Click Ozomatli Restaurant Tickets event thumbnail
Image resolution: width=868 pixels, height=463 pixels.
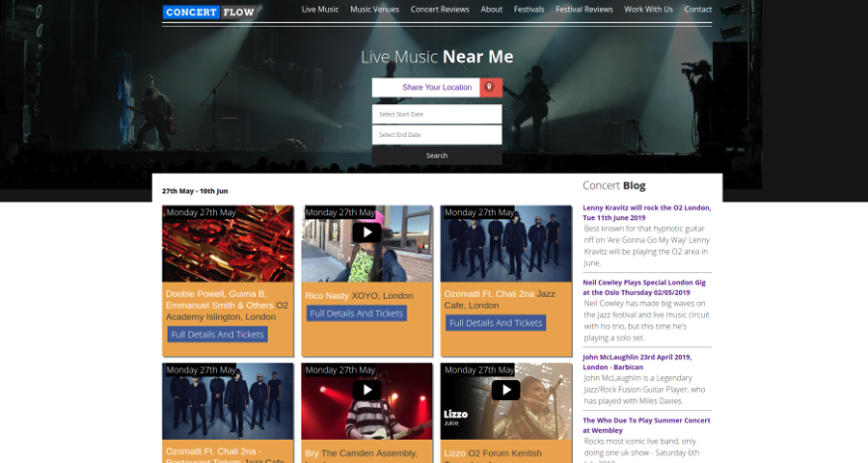pos(228,401)
